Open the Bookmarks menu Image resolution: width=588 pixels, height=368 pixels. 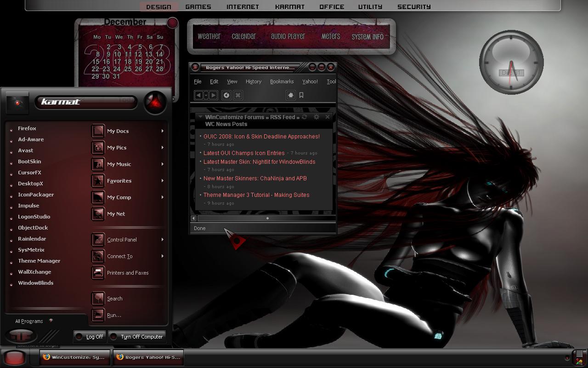tap(282, 81)
